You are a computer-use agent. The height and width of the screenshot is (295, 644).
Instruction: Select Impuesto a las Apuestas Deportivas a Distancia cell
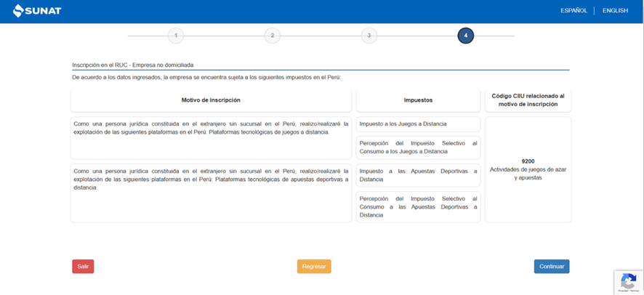click(x=418, y=175)
